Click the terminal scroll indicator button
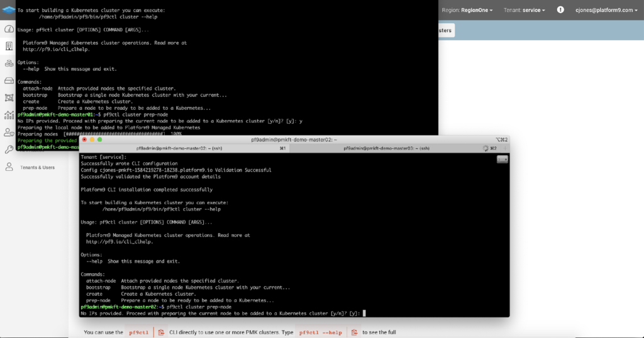This screenshot has height=338, width=644. pyautogui.click(x=501, y=159)
